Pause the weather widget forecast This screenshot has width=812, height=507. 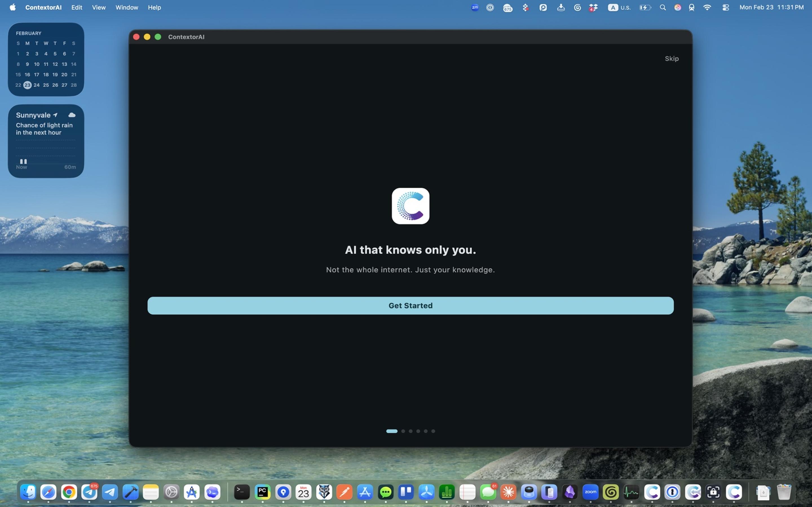point(23,162)
